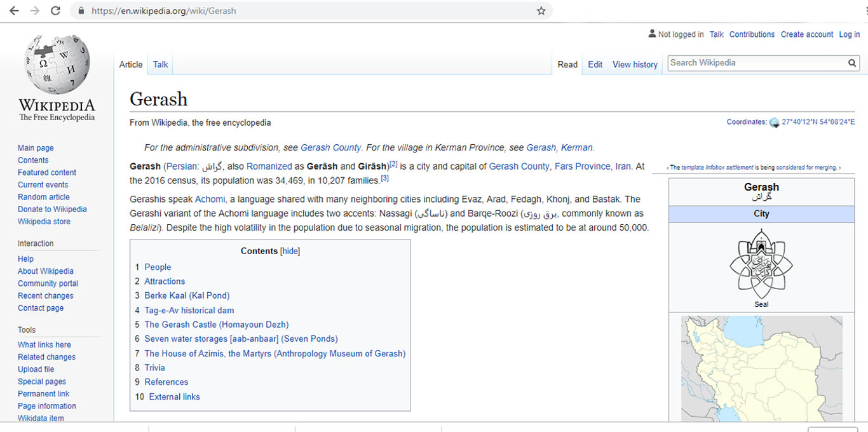Open the Talk tab
The width and height of the screenshot is (868, 432).
[161, 64]
